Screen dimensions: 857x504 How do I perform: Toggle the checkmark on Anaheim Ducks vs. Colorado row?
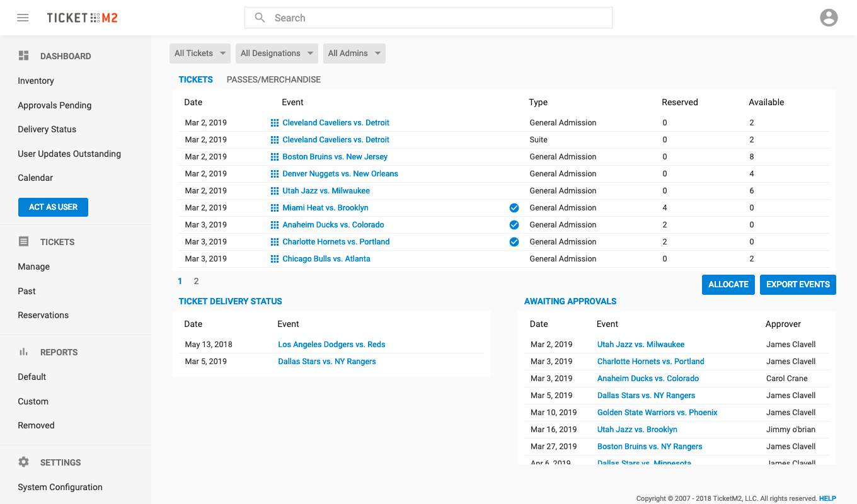pyautogui.click(x=514, y=225)
